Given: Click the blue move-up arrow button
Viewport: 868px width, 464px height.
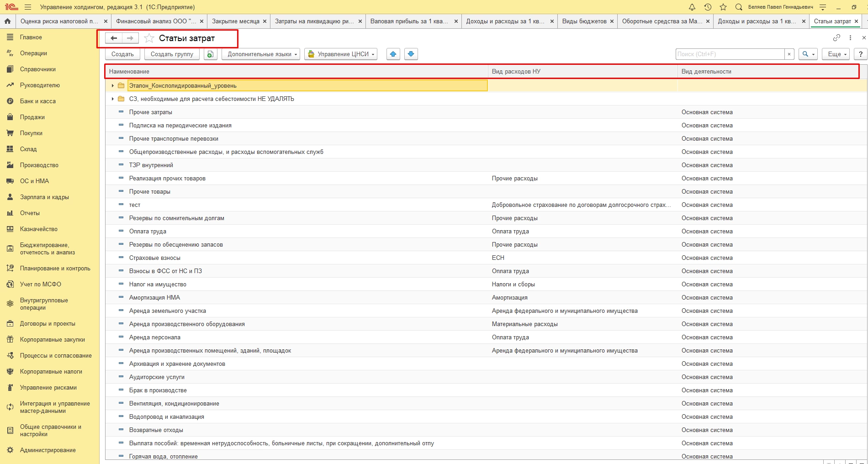Looking at the screenshot, I should pos(393,54).
